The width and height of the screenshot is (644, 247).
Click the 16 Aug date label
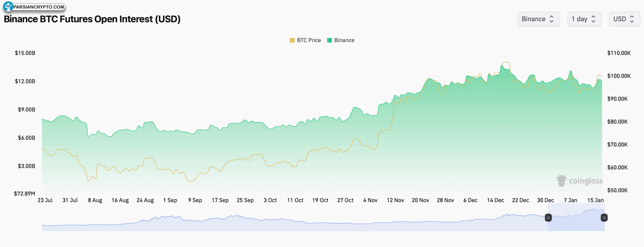click(120, 200)
